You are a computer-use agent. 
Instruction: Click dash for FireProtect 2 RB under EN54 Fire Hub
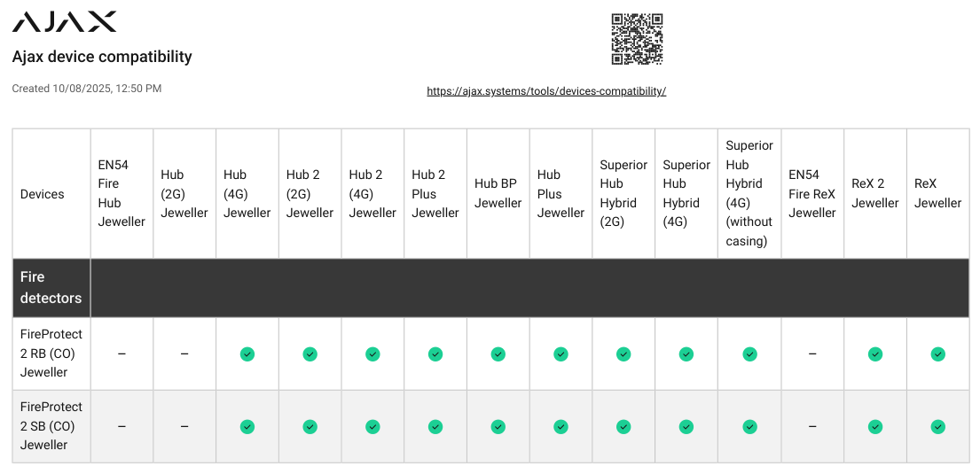122,354
